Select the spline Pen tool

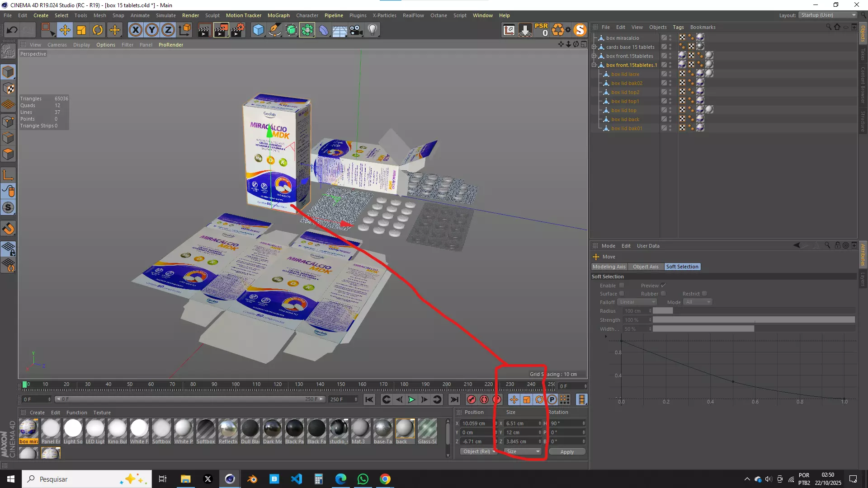(274, 30)
